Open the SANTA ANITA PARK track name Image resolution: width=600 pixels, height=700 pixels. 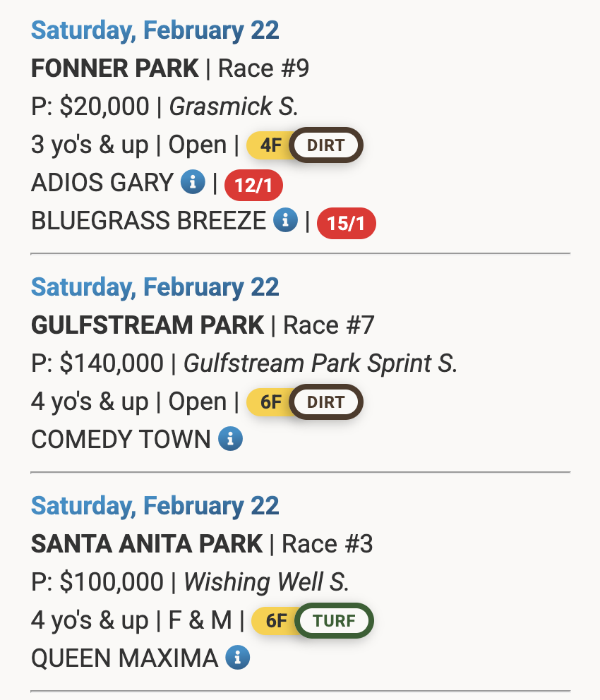point(147,544)
